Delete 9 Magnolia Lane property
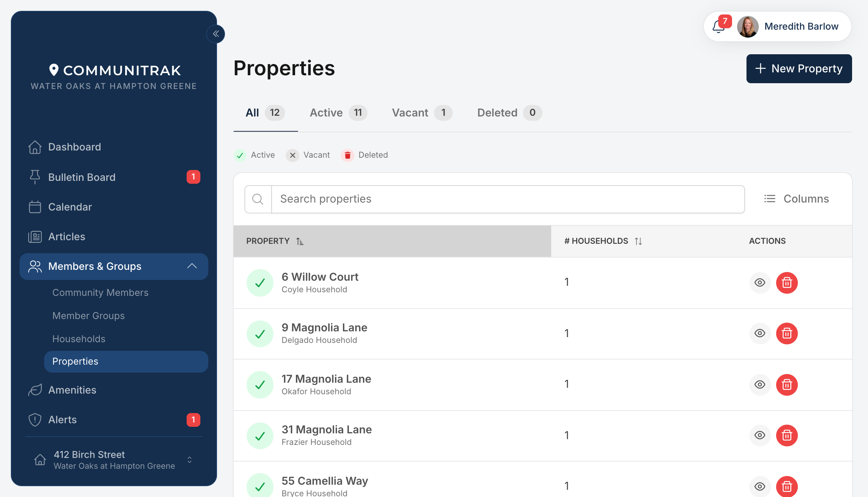This screenshot has height=497, width=868. coord(787,333)
